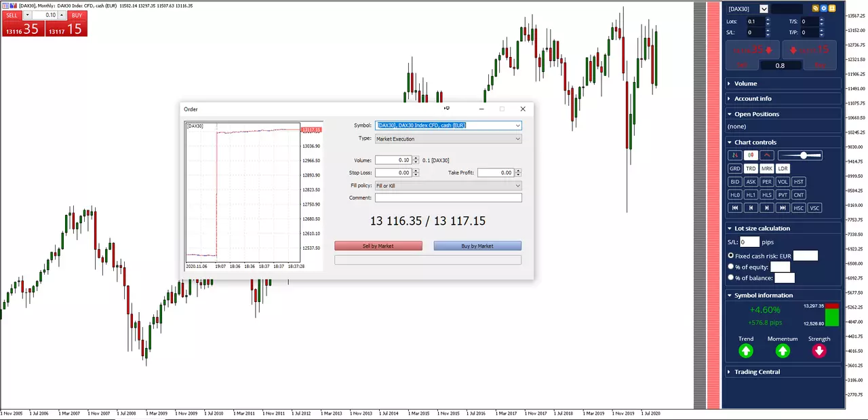Click the one-click BUY button on chart
The width and height of the screenshot is (868, 420).
coord(77,15)
